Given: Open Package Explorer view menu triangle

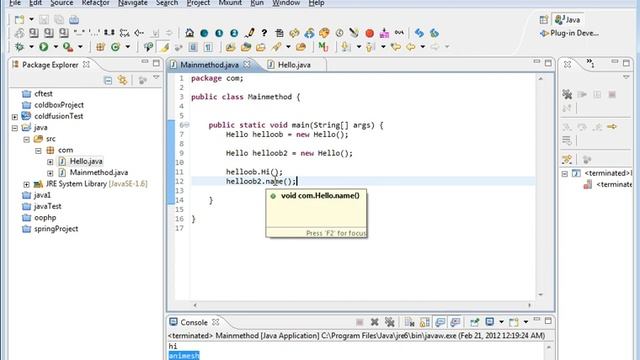Looking at the screenshot, I should pyautogui.click(x=156, y=78).
